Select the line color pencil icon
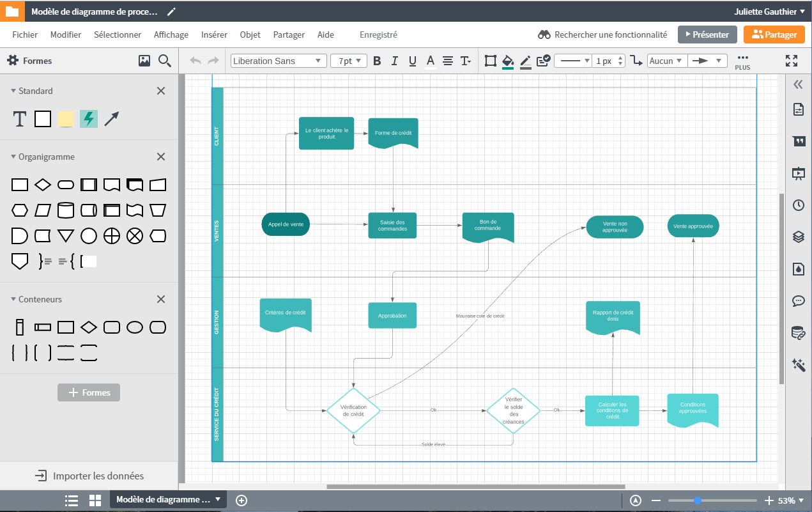The height and width of the screenshot is (512, 812). click(x=525, y=60)
